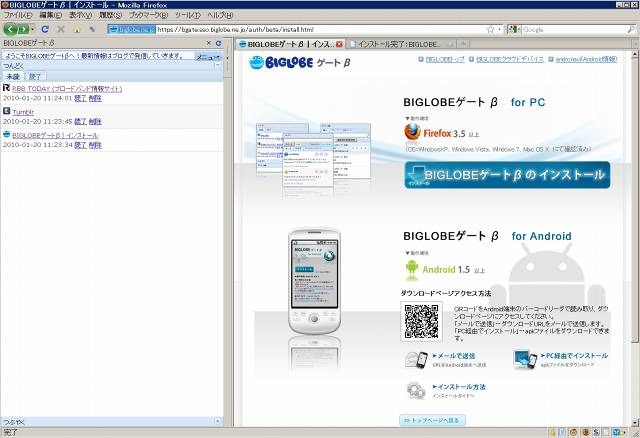Open the search engine selector icon
This screenshot has height=438, width=640.
tap(513, 29)
